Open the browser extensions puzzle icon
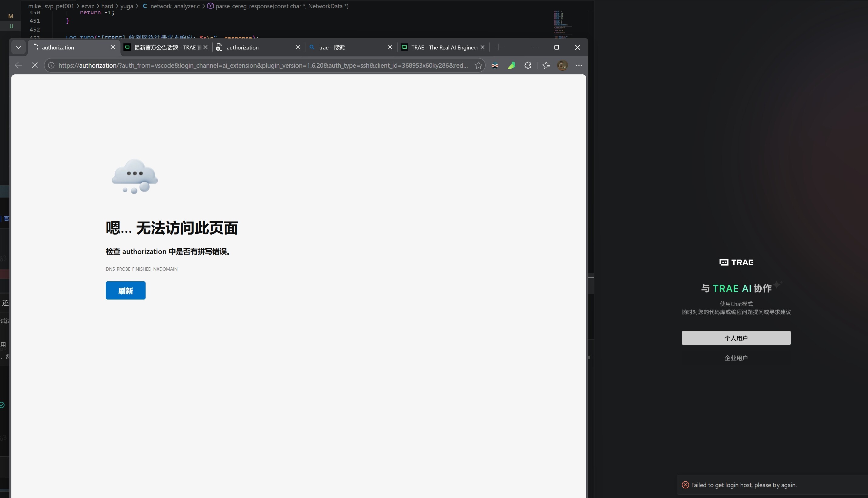This screenshot has width=868, height=498. [528, 65]
